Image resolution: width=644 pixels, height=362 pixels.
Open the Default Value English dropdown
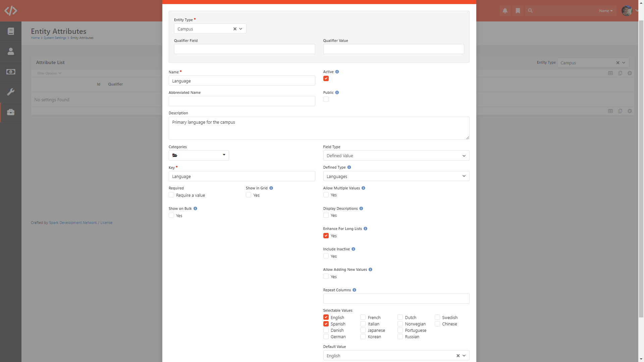396,356
